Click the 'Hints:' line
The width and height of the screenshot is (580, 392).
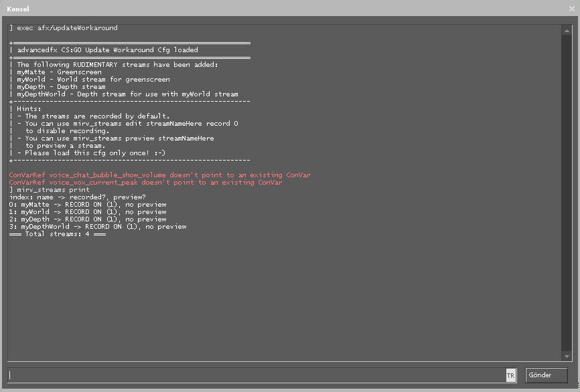29,109
